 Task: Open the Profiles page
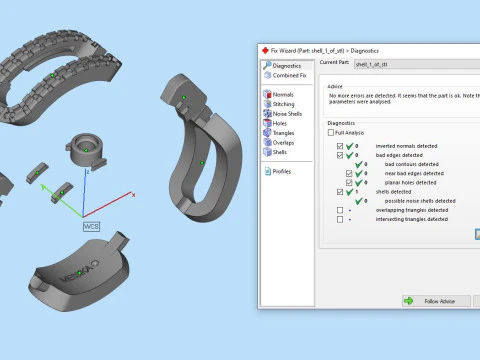click(x=282, y=171)
